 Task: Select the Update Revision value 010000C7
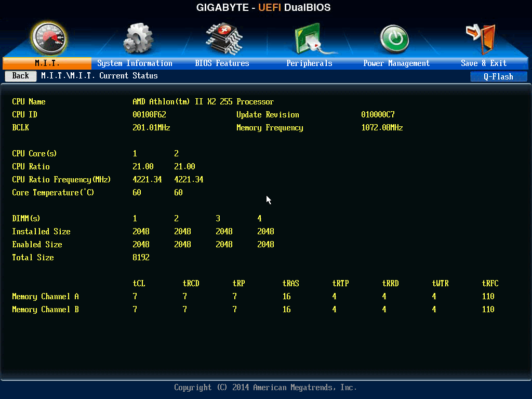coord(378,115)
